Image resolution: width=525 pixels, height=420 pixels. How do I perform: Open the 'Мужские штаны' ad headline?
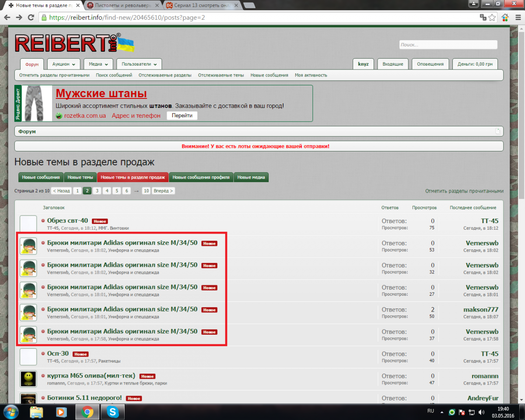101,93
